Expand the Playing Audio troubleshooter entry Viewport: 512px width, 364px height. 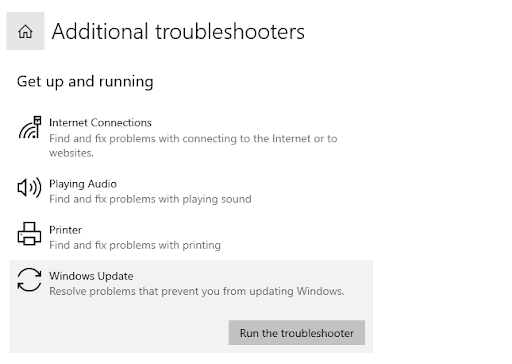[191, 191]
